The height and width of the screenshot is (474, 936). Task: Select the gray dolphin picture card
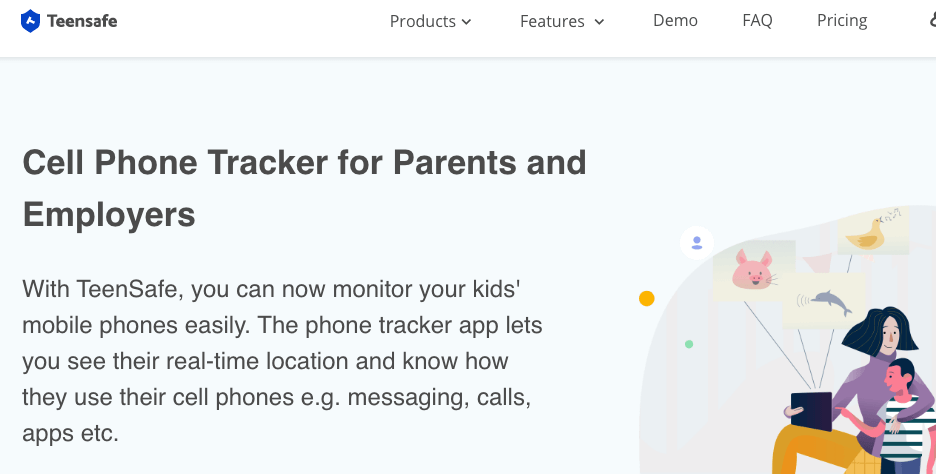[824, 300]
